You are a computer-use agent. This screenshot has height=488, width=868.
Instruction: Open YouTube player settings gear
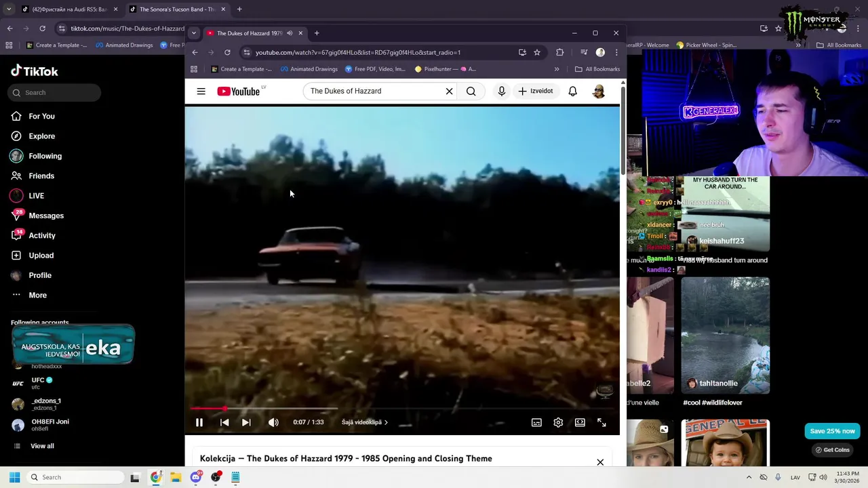tap(558, 422)
